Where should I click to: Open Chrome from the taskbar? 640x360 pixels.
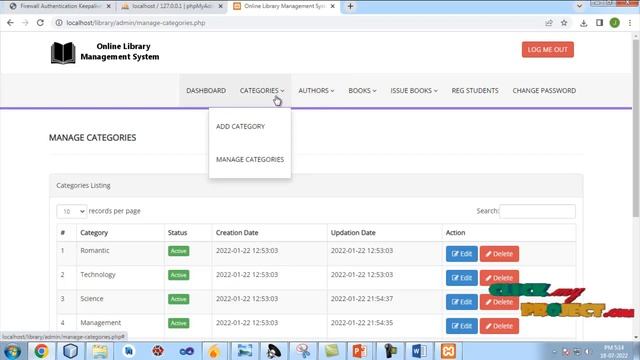point(41,351)
